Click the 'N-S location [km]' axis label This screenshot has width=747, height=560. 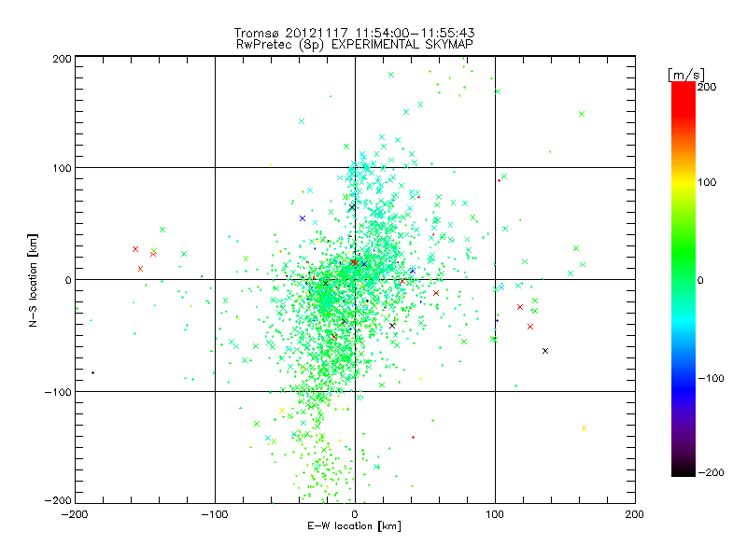[x=33, y=280]
